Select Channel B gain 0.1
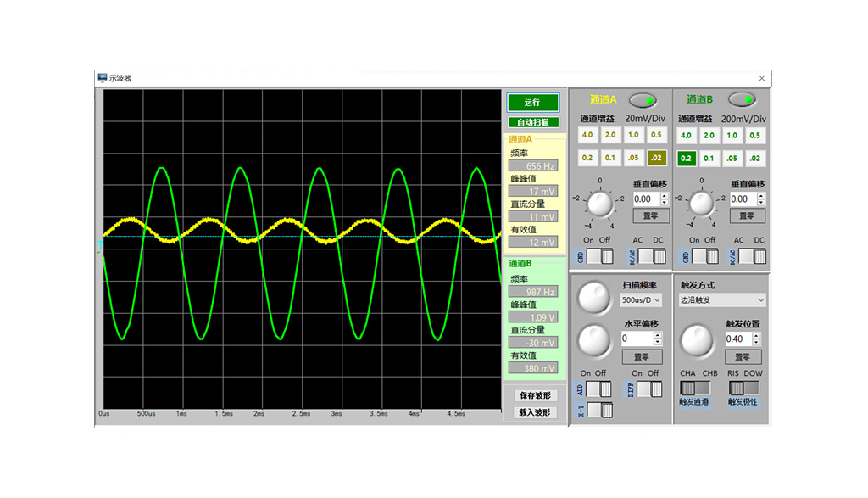The width and height of the screenshot is (868, 498). pyautogui.click(x=709, y=158)
